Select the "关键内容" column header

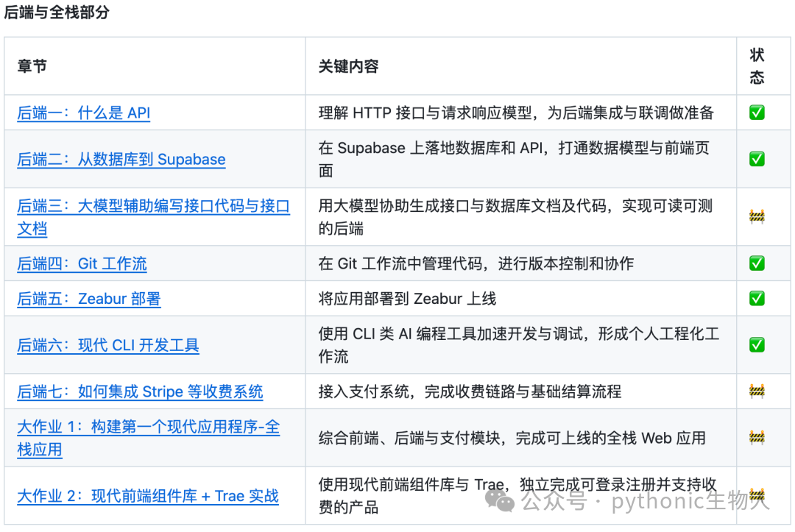pos(348,66)
